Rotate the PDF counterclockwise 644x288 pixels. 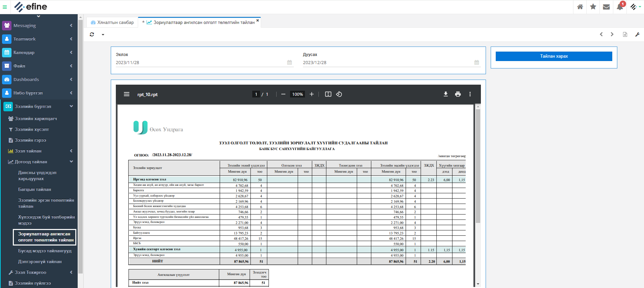coord(339,94)
